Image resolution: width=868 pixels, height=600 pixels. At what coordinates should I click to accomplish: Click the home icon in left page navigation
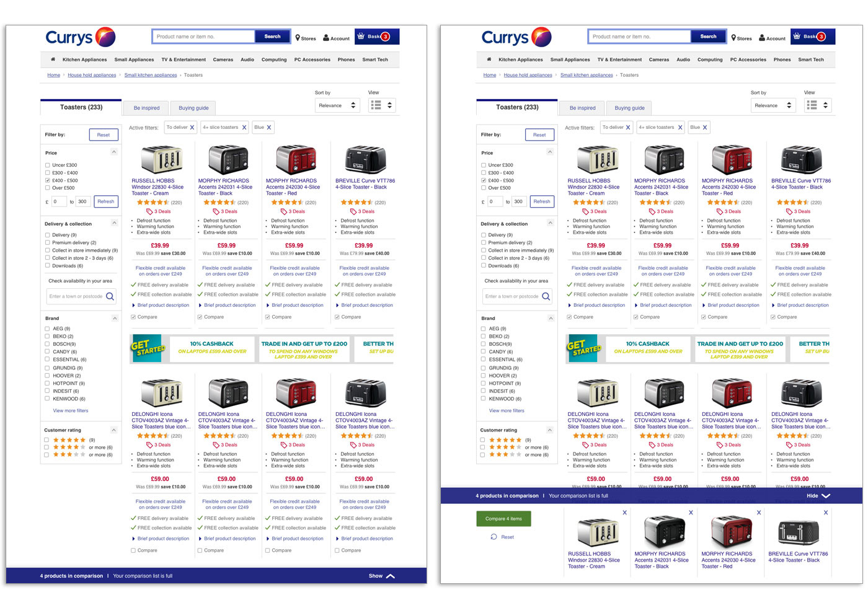53,60
